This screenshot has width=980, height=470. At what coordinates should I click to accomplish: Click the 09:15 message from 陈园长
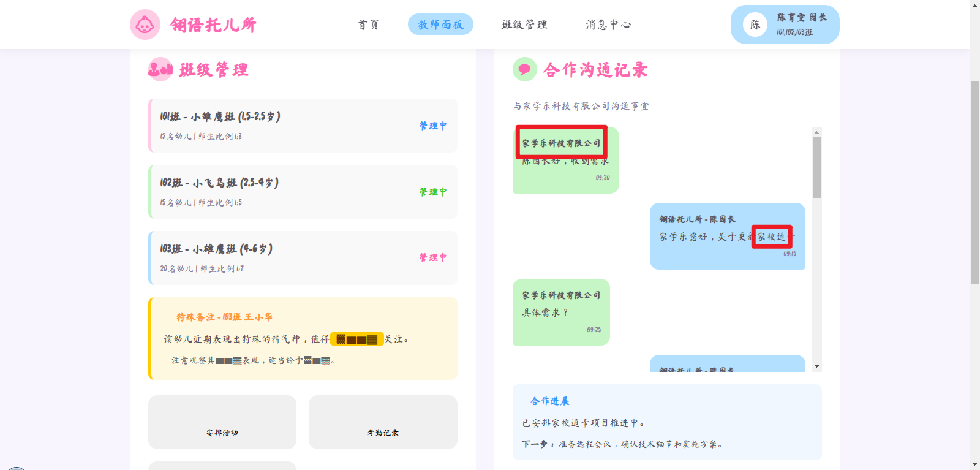tap(728, 236)
